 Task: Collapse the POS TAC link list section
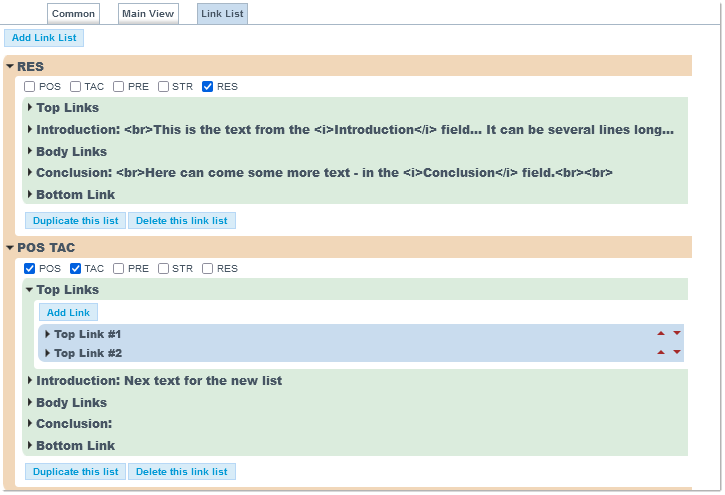click(x=10, y=247)
